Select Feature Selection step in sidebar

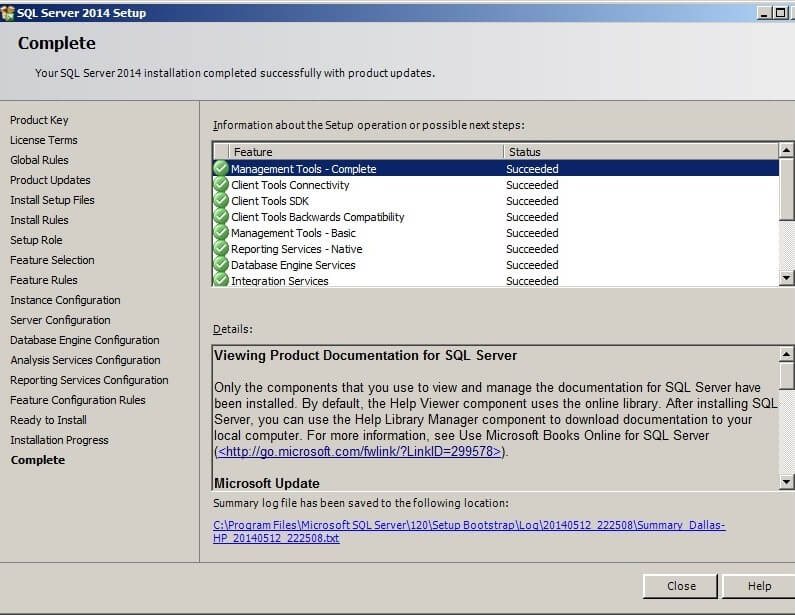coord(52,260)
